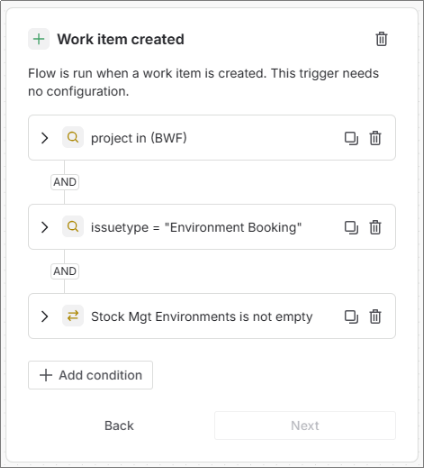Expand the project in (BWF) condition
The image size is (425, 468).
[44, 138]
